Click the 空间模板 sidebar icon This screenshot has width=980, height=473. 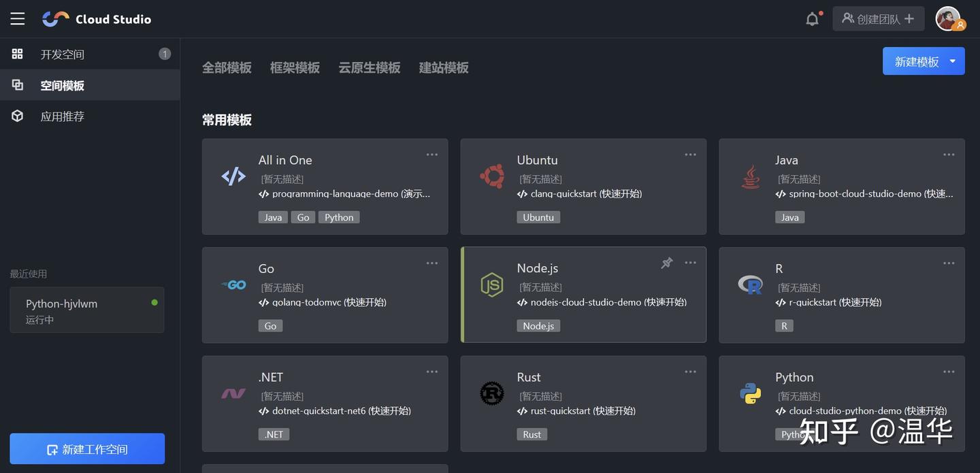point(18,85)
